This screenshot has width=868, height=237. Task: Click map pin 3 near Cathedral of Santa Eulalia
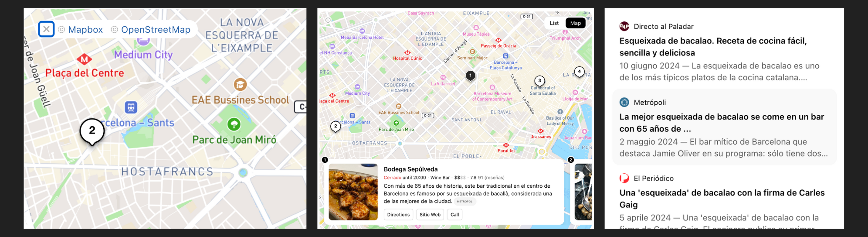tap(539, 81)
